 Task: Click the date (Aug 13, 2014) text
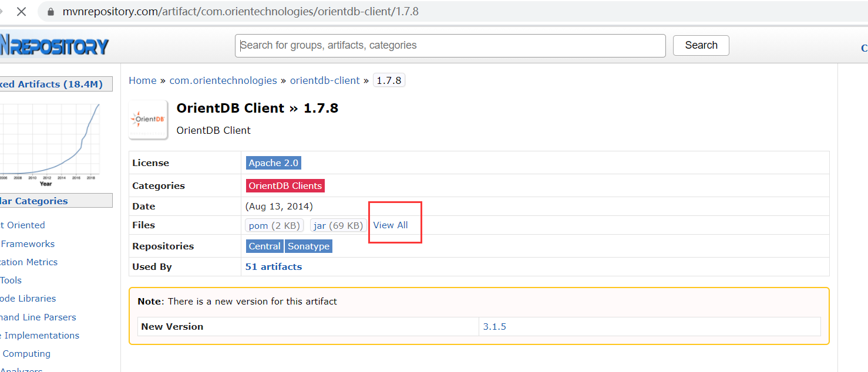point(279,207)
